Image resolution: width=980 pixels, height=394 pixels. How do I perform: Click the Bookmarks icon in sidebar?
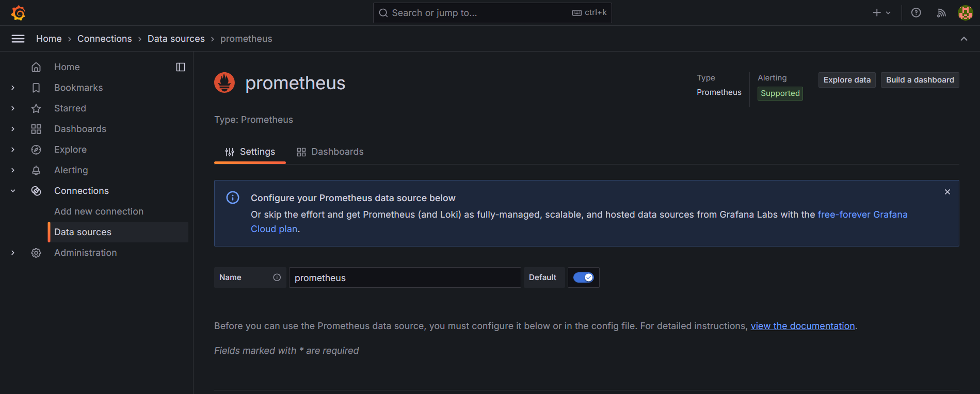(x=36, y=88)
